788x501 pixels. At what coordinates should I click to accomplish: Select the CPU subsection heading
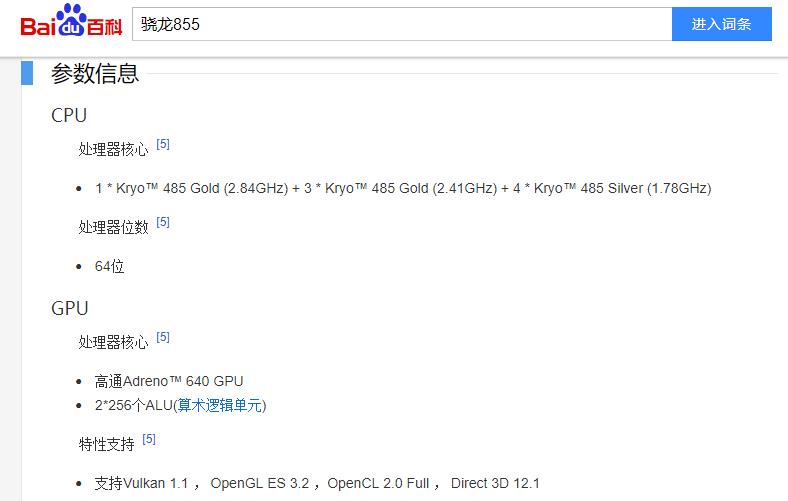[69, 116]
